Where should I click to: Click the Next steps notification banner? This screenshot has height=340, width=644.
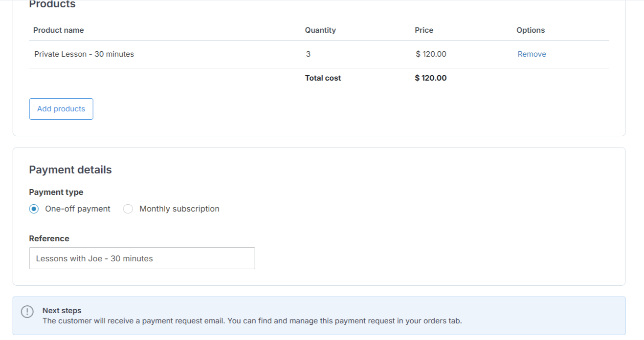[x=319, y=315]
